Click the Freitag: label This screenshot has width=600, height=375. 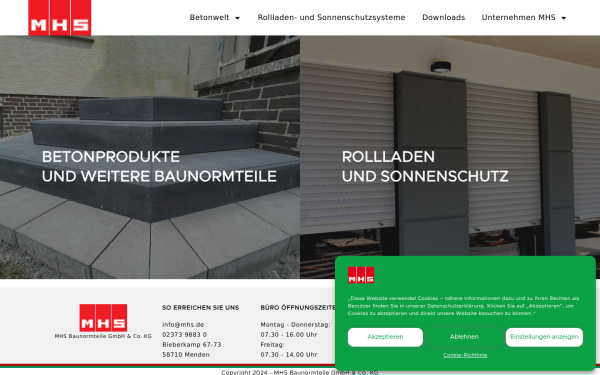(x=272, y=344)
